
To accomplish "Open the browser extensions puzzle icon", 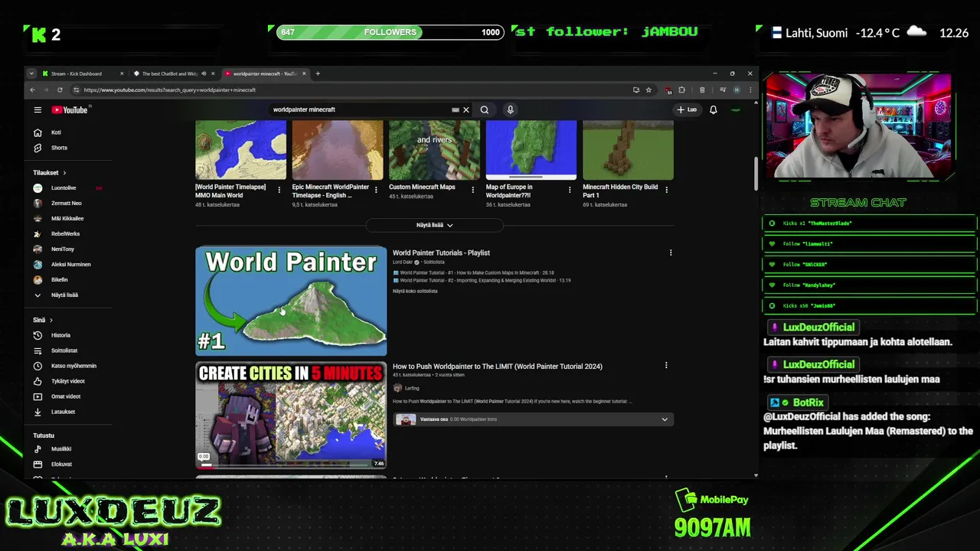I will tap(681, 90).
